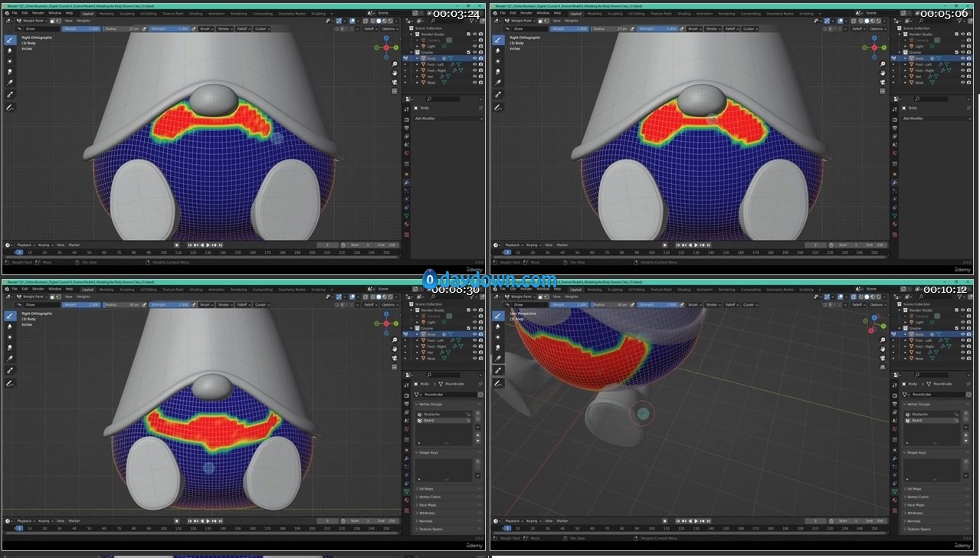Toggle Body visibility eye in the 00:03:24 frame

[x=475, y=58]
